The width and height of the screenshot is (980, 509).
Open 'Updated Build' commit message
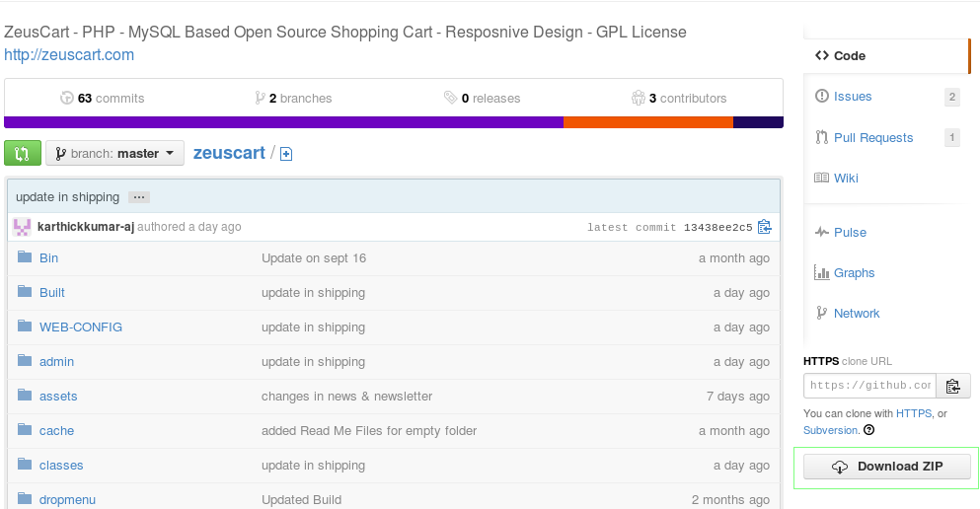tap(301, 500)
